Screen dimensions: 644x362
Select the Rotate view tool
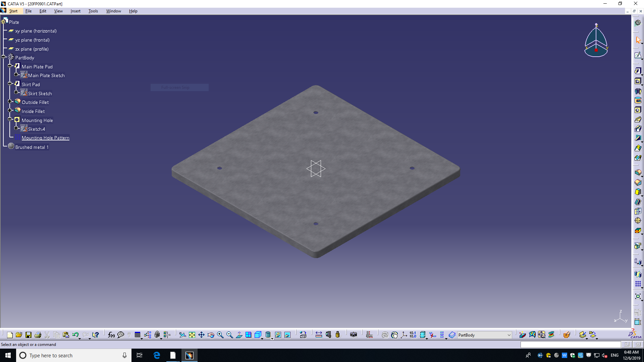(x=211, y=335)
